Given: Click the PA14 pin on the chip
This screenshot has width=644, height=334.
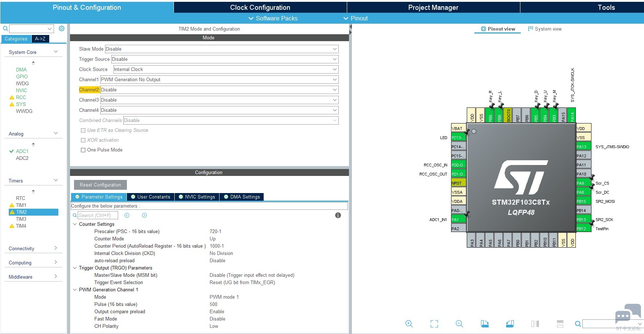Looking at the screenshot, I should [x=572, y=115].
